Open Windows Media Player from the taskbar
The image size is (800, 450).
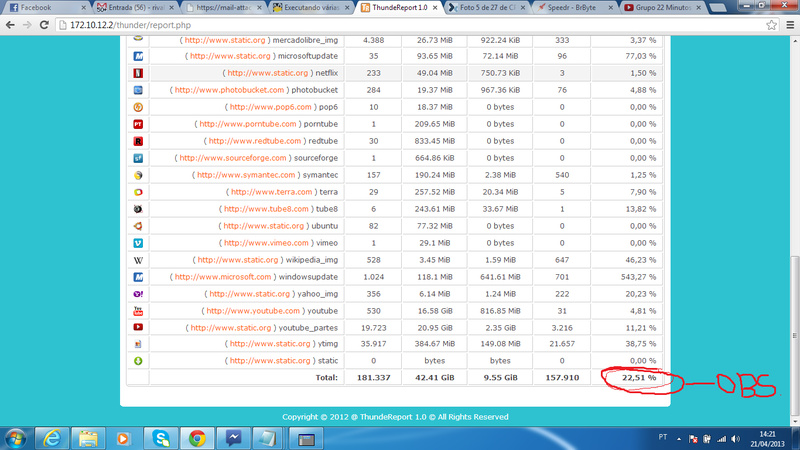click(123, 438)
